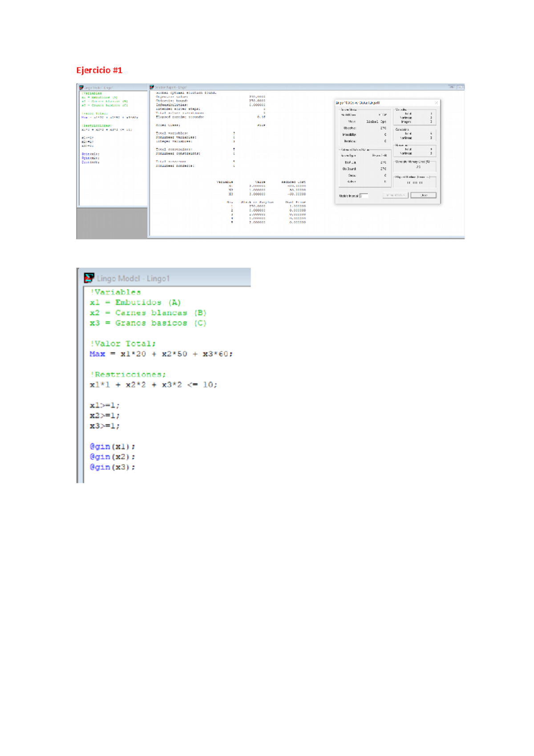534x756 pixels.
Task: Click the "Reduced Cost" column header in the Solution Report
Action: pos(293,182)
